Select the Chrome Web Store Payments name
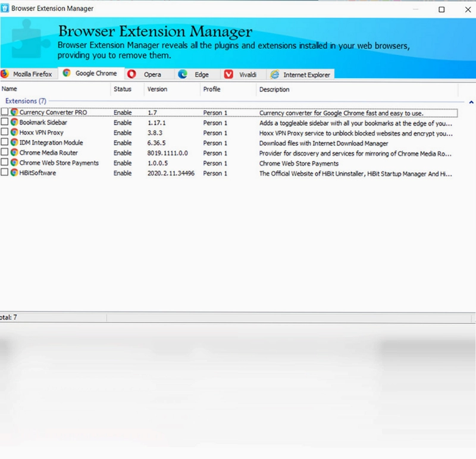The image size is (476, 459). [x=59, y=163]
